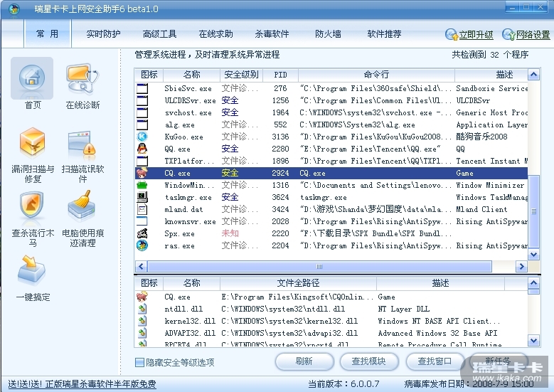Open the 实时防护 tab

(103, 34)
